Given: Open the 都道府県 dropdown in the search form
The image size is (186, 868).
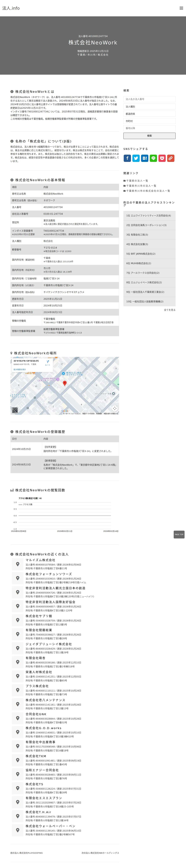Looking at the screenshot, I should coord(149,114).
